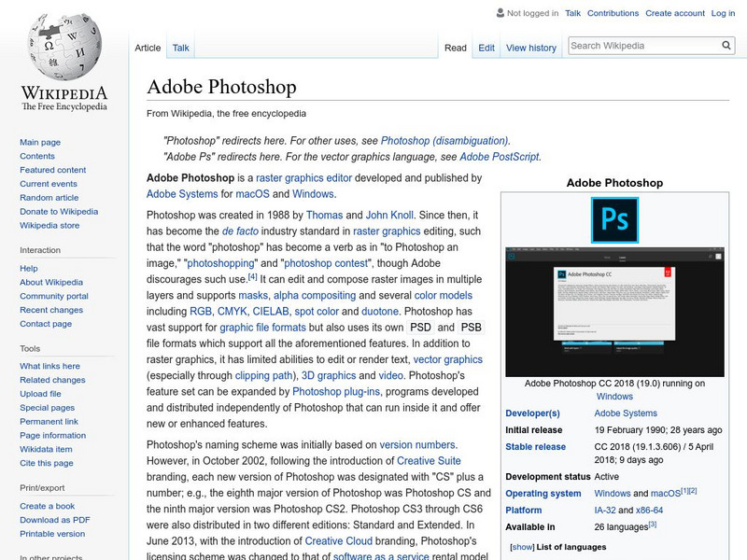Click Adobe Systems in infobox Developer row
This screenshot has width=747, height=560.
pos(626,413)
